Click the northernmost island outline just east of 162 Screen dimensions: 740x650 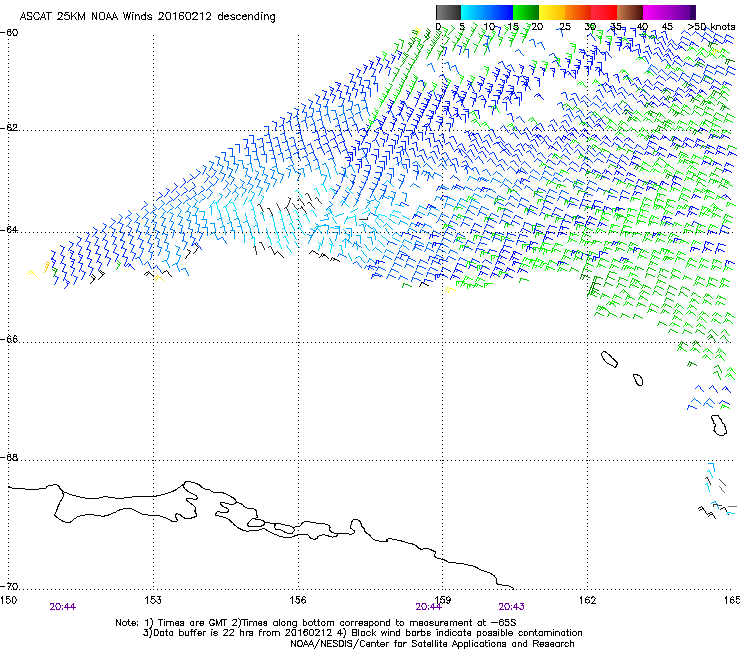tap(609, 360)
